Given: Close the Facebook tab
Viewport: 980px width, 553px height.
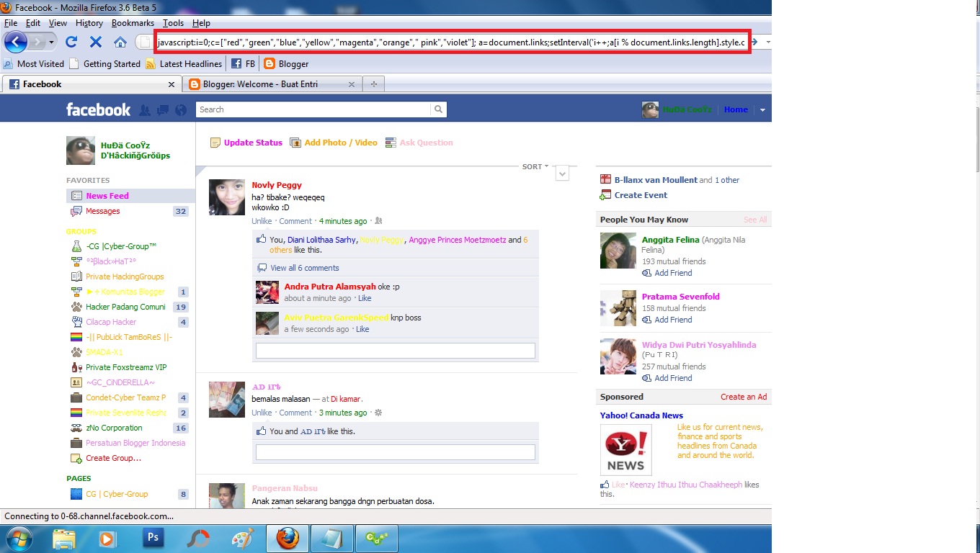Looking at the screenshot, I should pos(171,84).
